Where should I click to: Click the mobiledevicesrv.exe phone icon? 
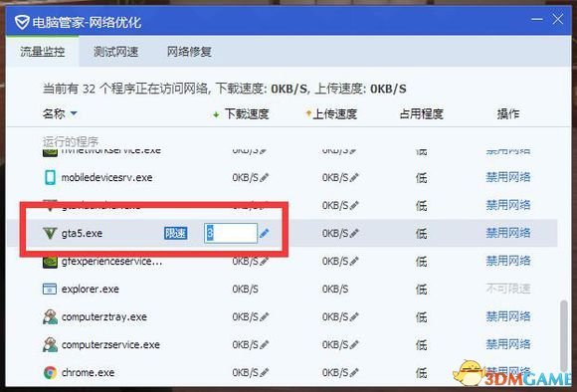pos(50,177)
